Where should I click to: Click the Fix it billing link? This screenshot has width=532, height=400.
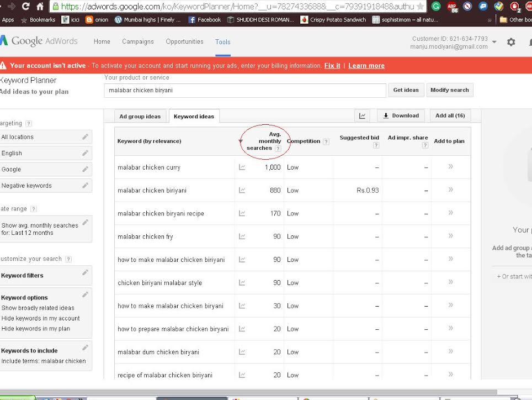coord(332,66)
